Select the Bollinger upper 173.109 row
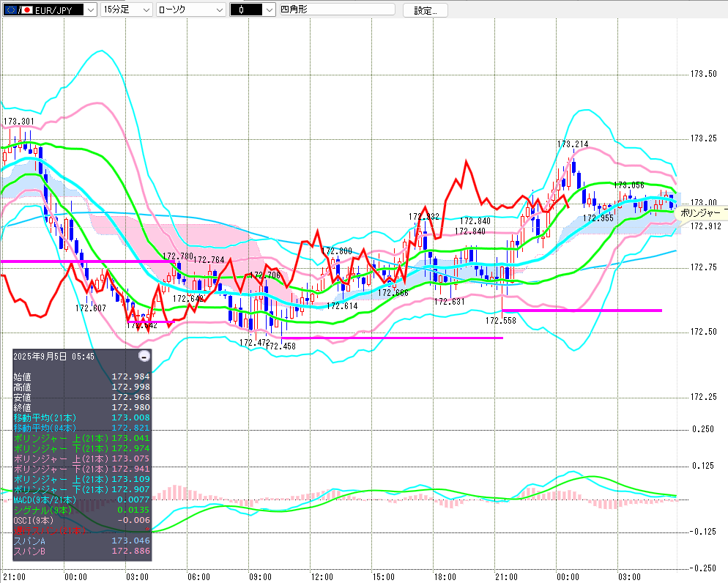 pyautogui.click(x=82, y=479)
